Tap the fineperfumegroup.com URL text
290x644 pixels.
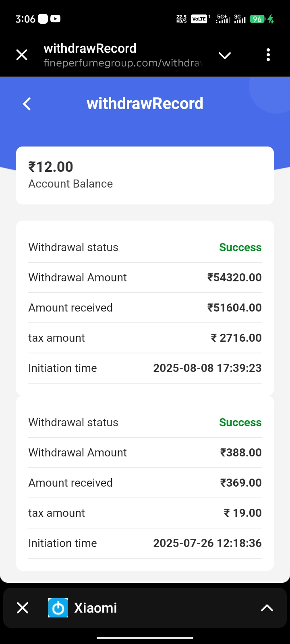click(x=123, y=63)
